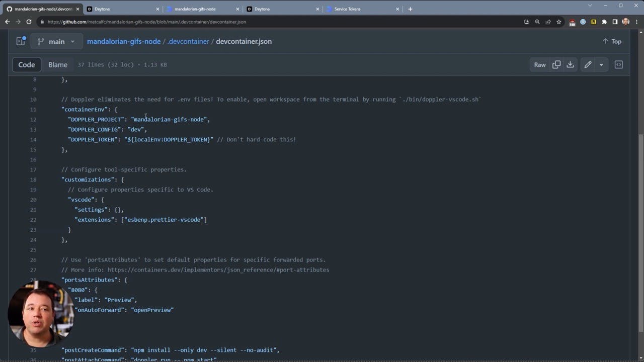Image resolution: width=644 pixels, height=362 pixels.
Task: Share this page icon
Action: (548, 22)
